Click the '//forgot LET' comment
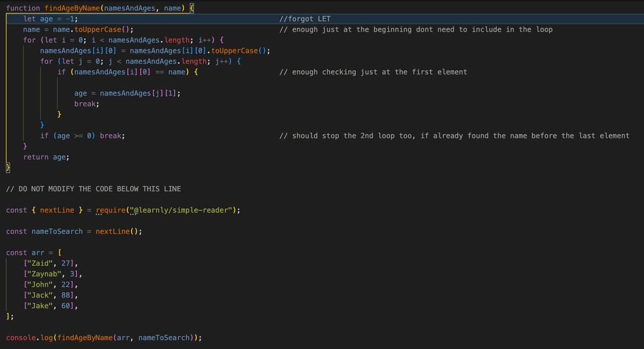The image size is (644, 349). 305,19
